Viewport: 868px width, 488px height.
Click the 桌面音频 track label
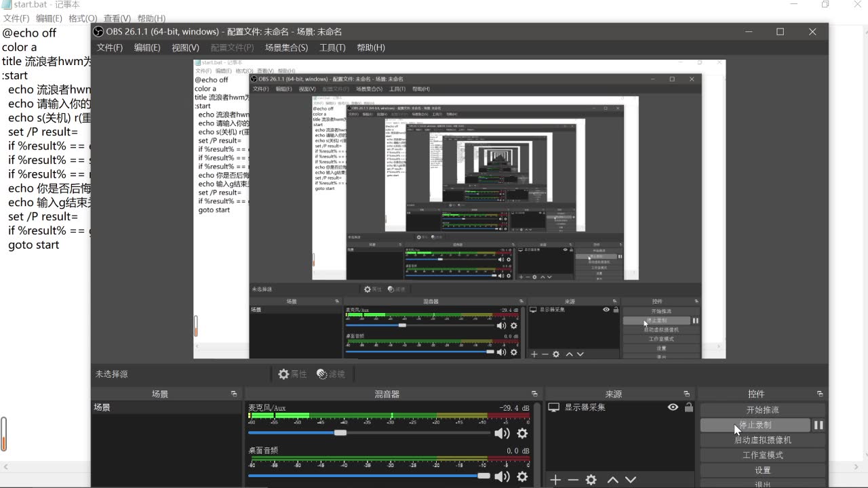263,451
